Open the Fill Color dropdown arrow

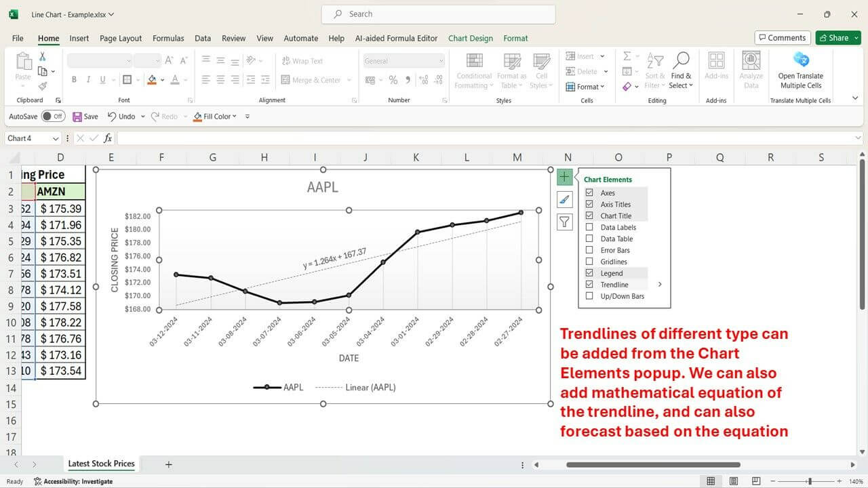point(235,117)
